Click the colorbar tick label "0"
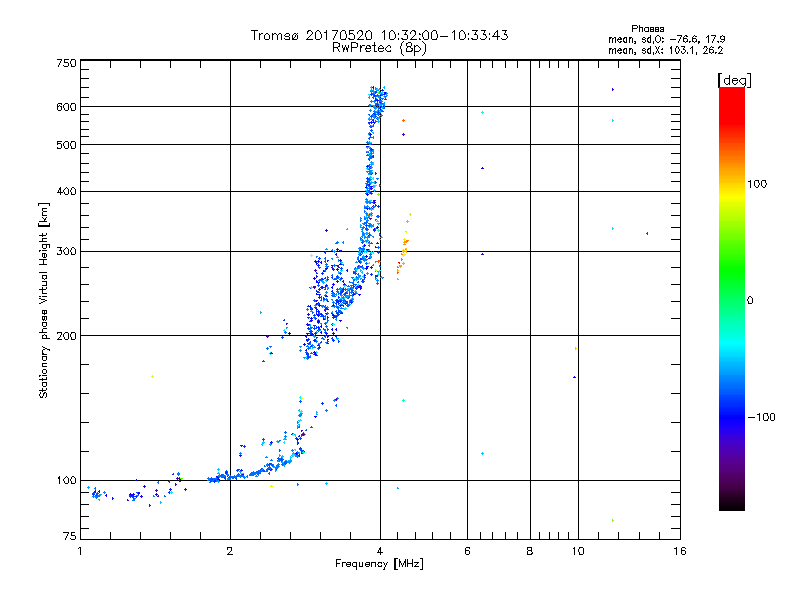Screen dimensions: 800x600 (x=749, y=301)
